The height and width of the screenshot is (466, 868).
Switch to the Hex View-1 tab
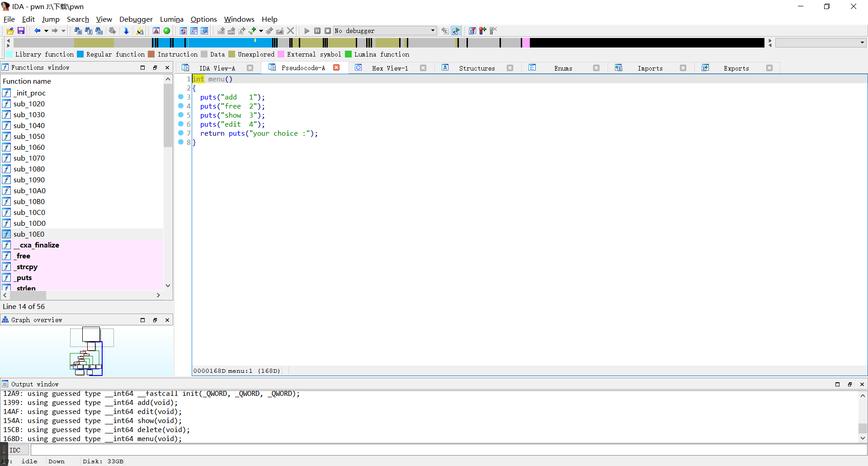tap(390, 68)
